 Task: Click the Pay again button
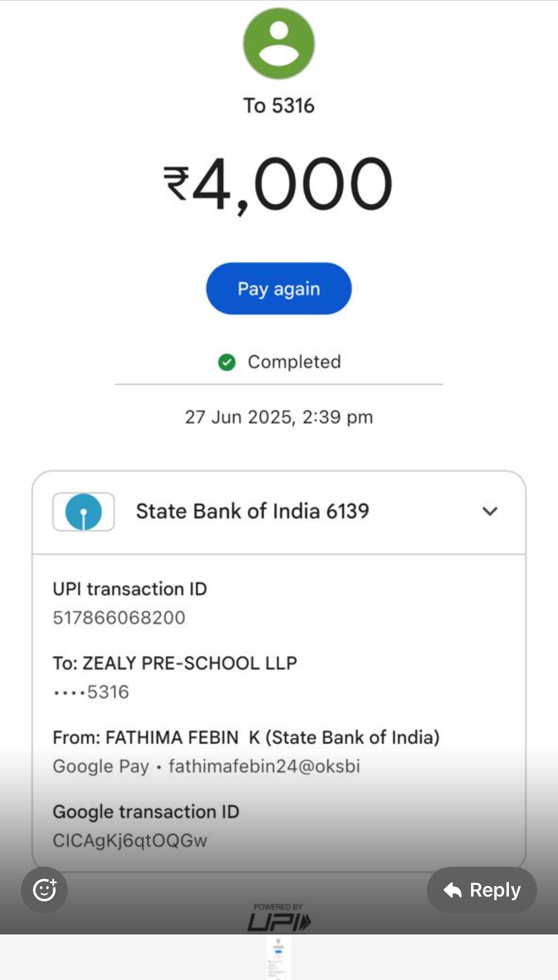coord(279,288)
